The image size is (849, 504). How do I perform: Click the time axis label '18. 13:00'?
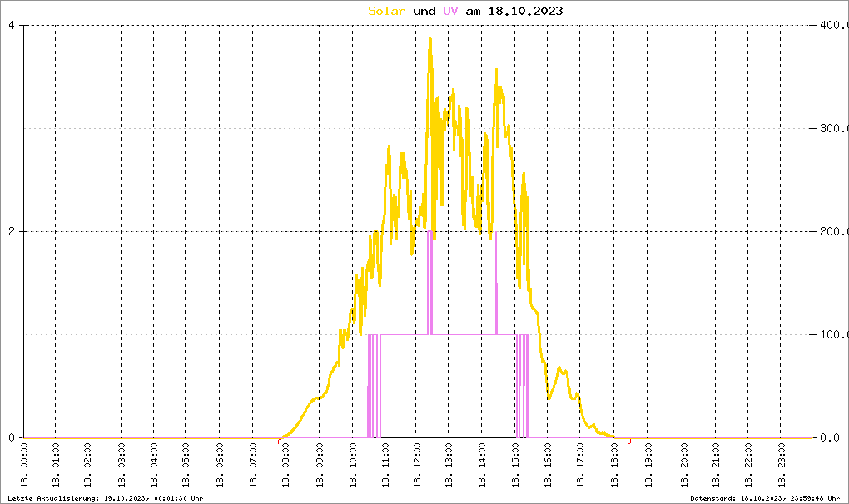coord(449,465)
